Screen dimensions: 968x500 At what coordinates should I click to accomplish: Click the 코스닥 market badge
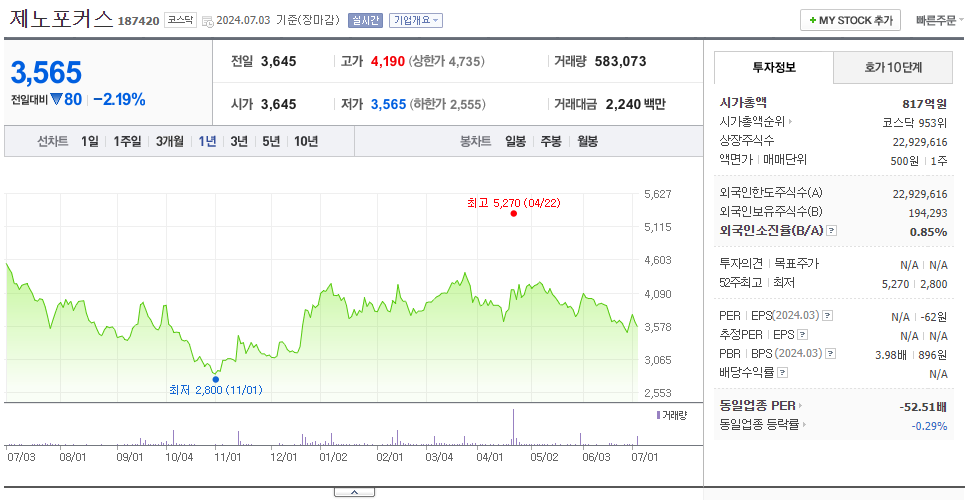180,20
